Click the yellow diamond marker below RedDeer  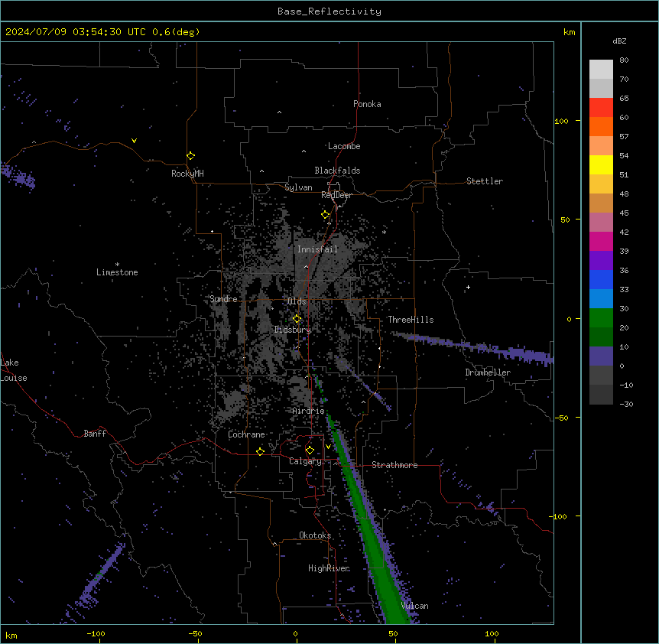pos(326,215)
